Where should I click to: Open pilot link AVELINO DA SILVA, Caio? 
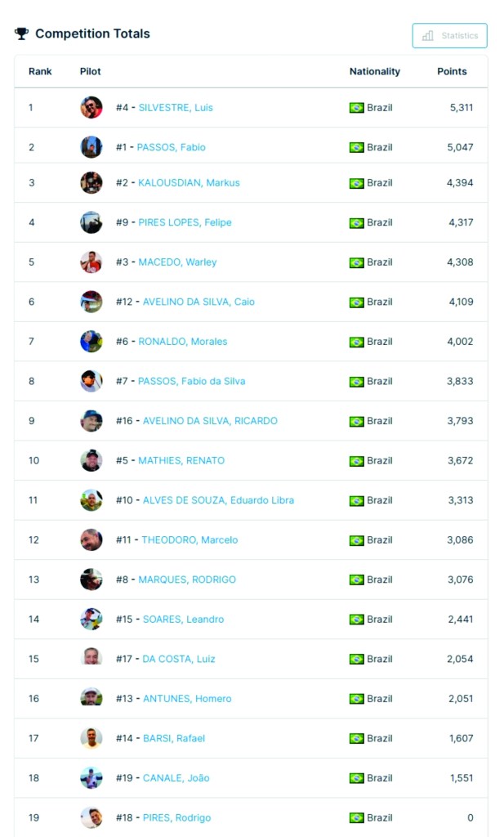pyautogui.click(x=198, y=302)
